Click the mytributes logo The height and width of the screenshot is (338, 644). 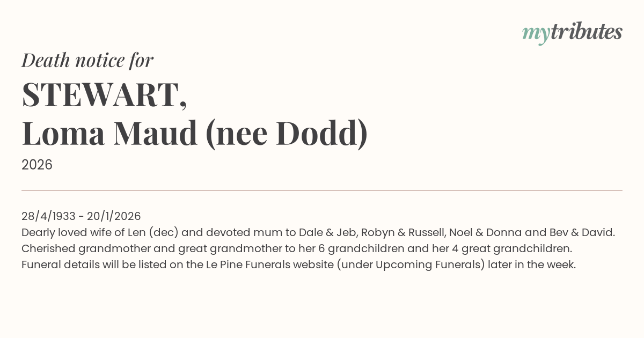pyautogui.click(x=572, y=32)
